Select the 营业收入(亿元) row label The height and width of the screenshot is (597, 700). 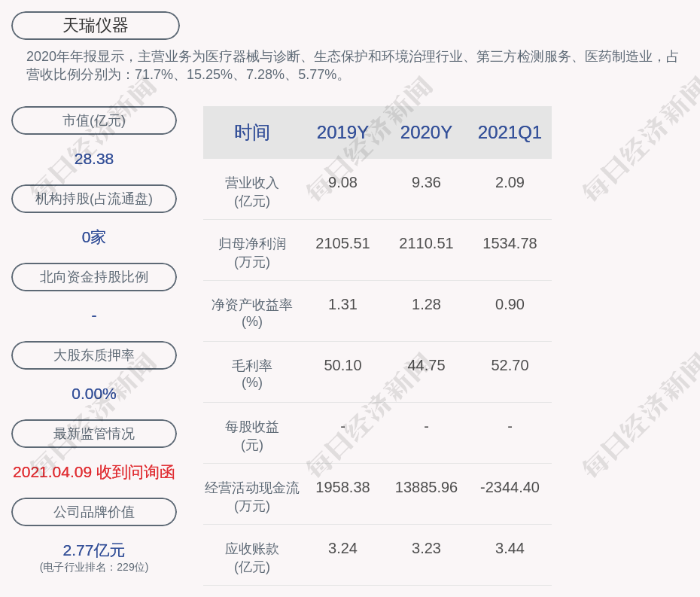pyautogui.click(x=252, y=191)
